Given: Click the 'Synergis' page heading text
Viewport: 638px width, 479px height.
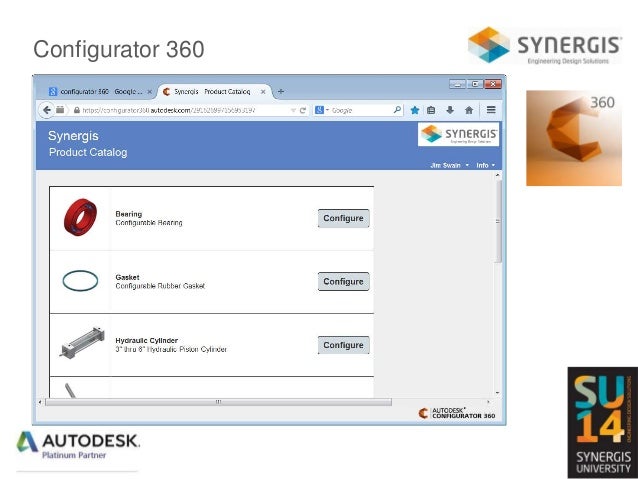Looking at the screenshot, I should click(x=73, y=136).
